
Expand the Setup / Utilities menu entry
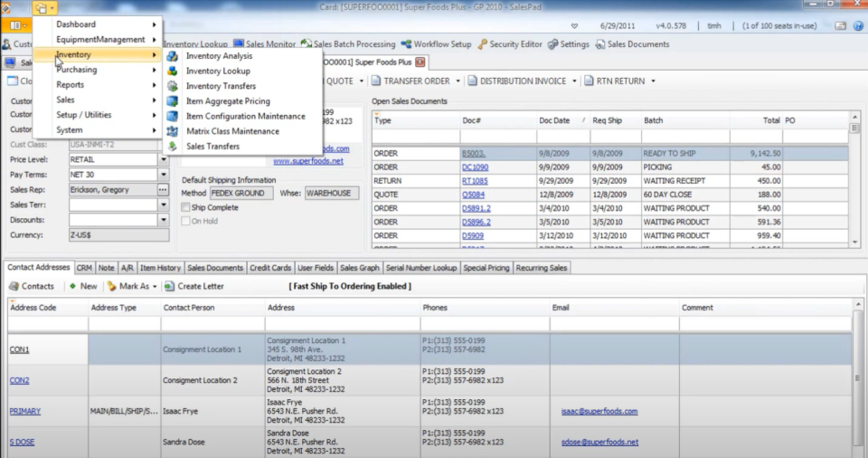pyautogui.click(x=98, y=115)
